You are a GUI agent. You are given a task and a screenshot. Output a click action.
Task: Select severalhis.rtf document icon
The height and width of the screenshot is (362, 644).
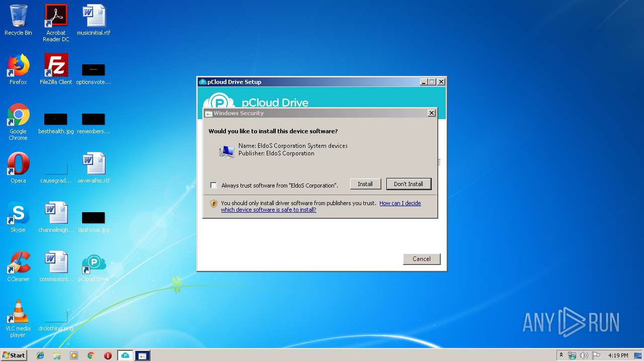click(x=94, y=168)
